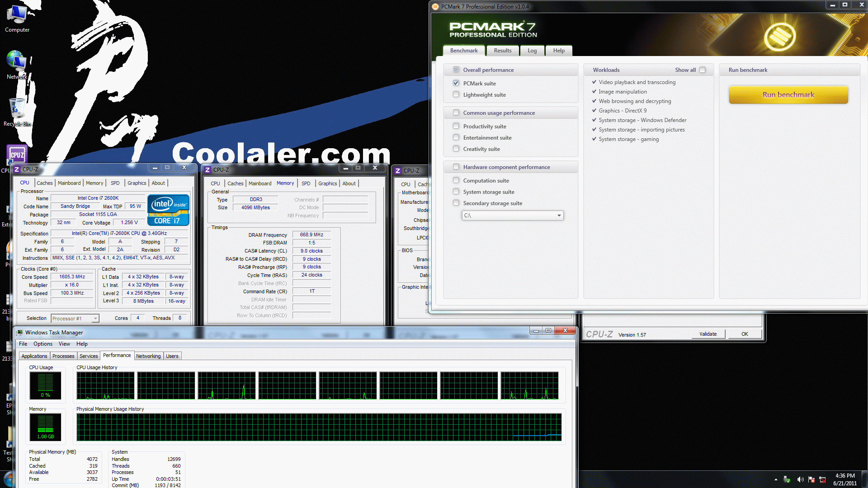Open the Recycle Bin desktop icon
The width and height of the screenshot is (868, 488).
(x=17, y=112)
